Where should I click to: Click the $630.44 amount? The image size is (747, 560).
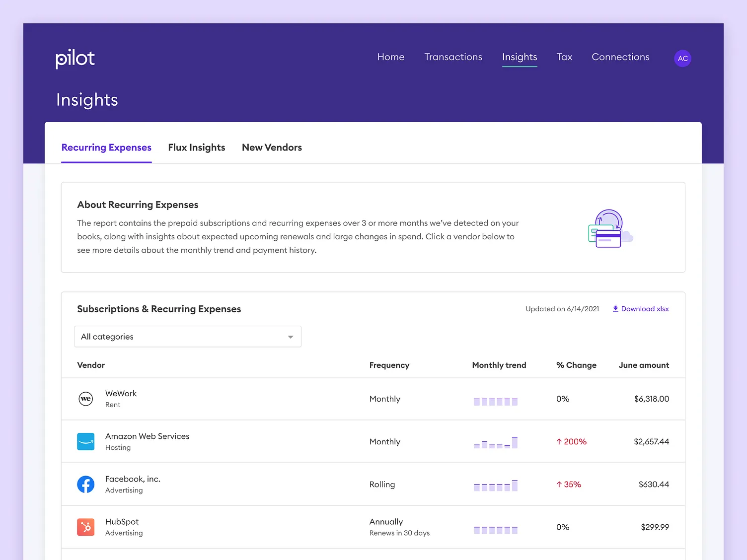654,484
